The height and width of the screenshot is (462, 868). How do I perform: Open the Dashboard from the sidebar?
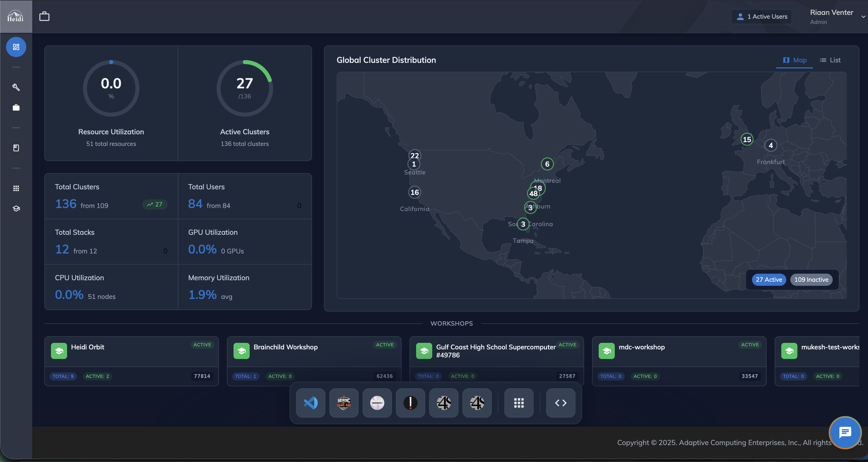(x=16, y=47)
